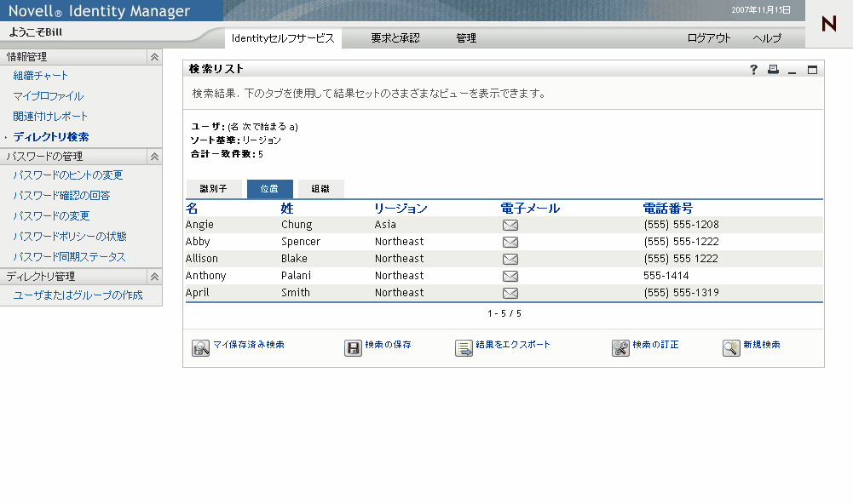Click the email icon for Abby Spencer
Viewport: 853px width, 504px height.
(x=510, y=242)
